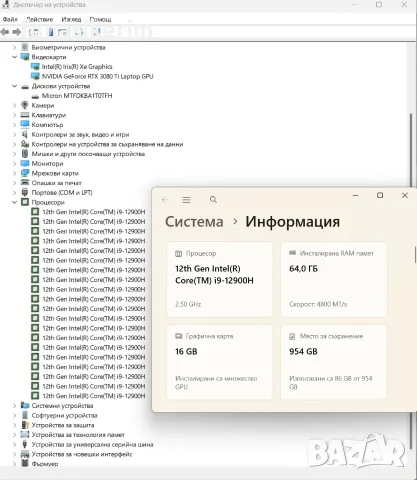Collapse the Дискови устройства node
The image size is (417, 480).
14,86
